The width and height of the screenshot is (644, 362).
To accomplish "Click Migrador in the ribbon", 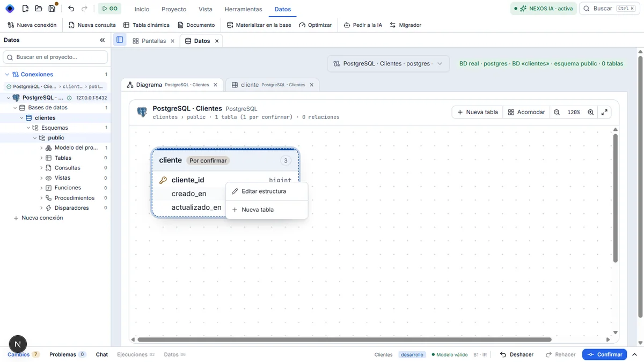I will point(405,25).
